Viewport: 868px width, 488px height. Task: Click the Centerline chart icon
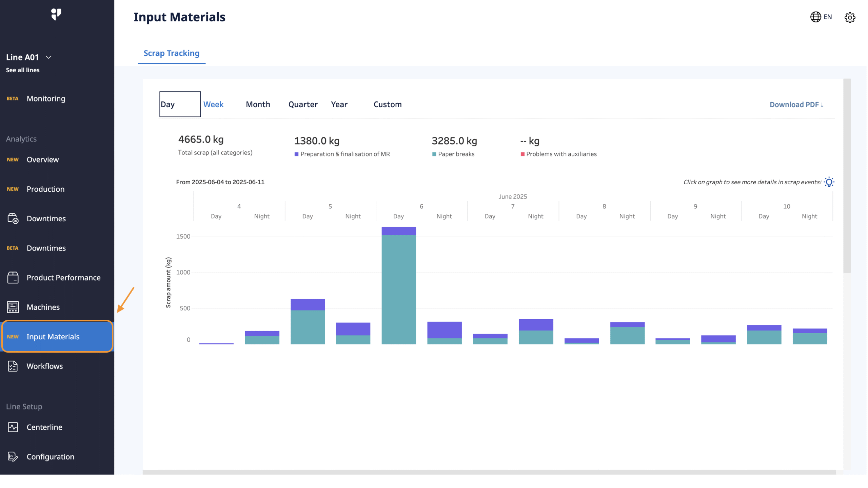[x=13, y=427]
